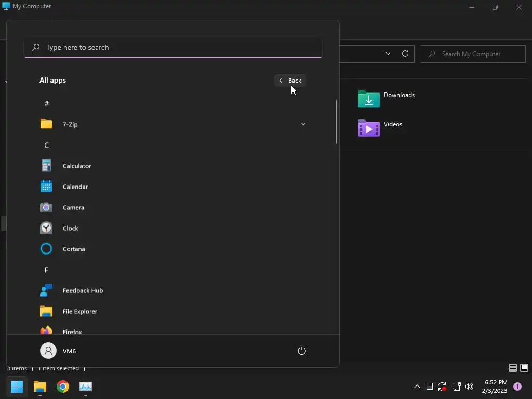Click the Search My Computer field
The image size is (532, 399).
tap(473, 54)
